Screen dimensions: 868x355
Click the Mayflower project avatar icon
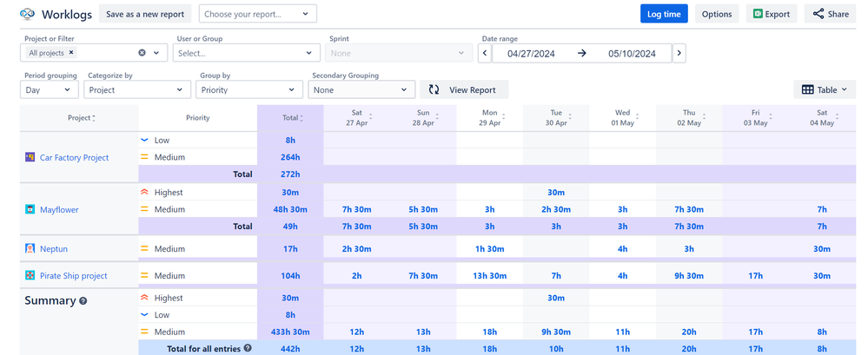(30, 209)
